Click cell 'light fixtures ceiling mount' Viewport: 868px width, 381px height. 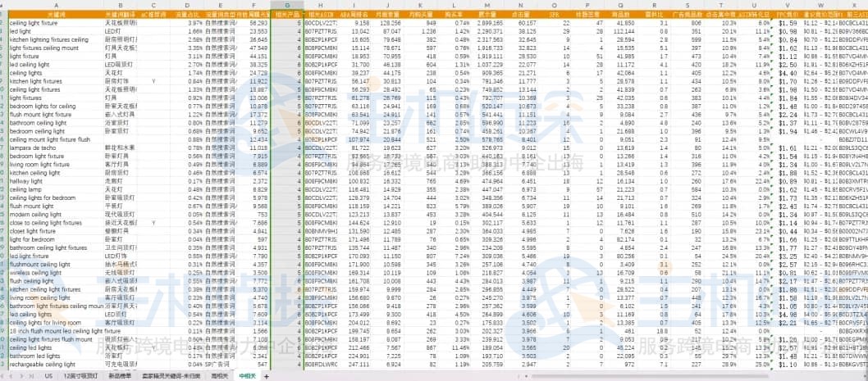pyautogui.click(x=55, y=48)
